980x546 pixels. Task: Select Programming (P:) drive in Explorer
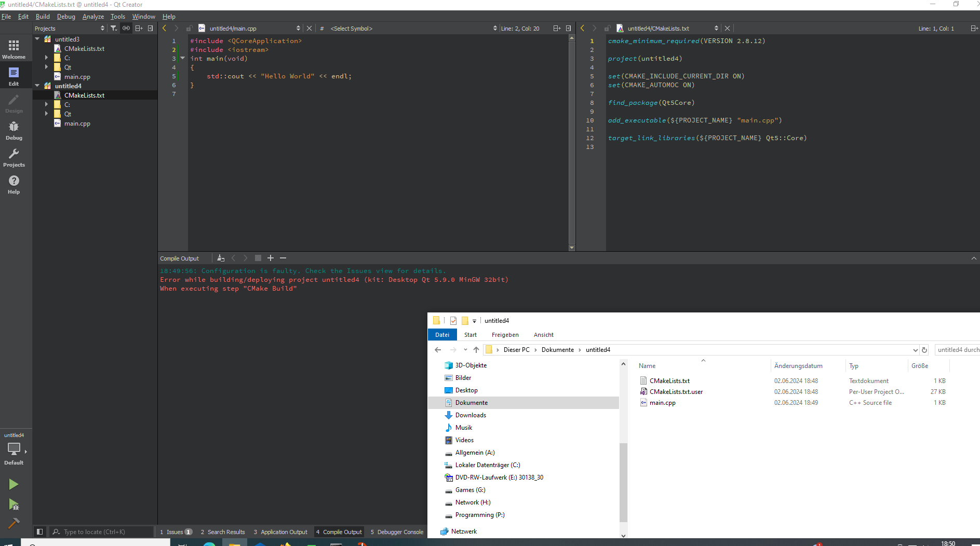point(480,515)
